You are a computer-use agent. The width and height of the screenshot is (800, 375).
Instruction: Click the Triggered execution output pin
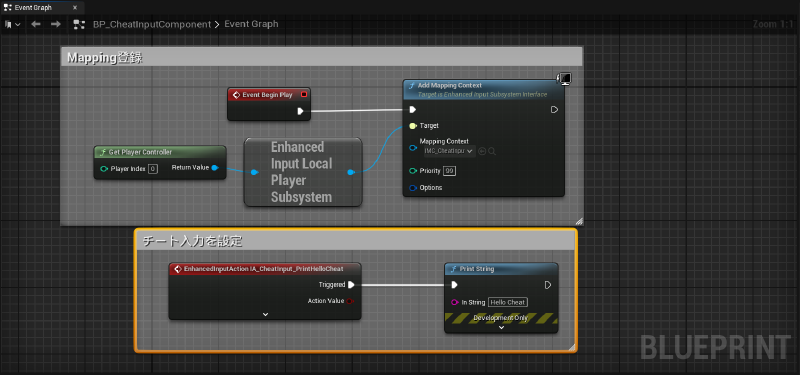tap(352, 285)
